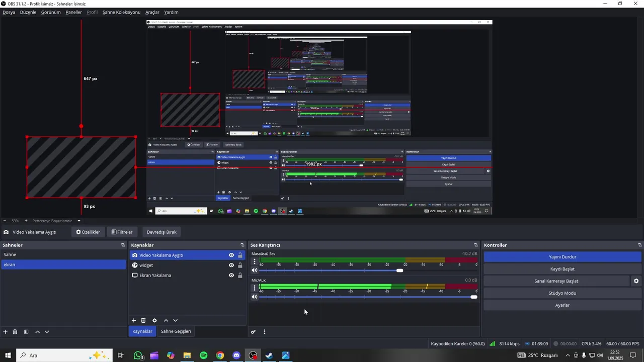Move scene down in Sahneler list
This screenshot has width=644, height=362.
47,332
